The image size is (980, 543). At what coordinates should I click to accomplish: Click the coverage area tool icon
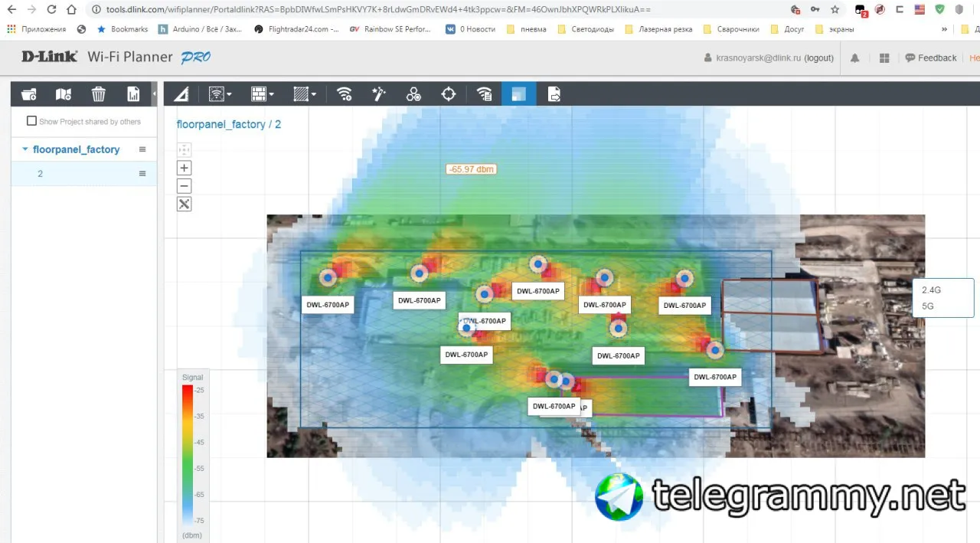tap(217, 94)
